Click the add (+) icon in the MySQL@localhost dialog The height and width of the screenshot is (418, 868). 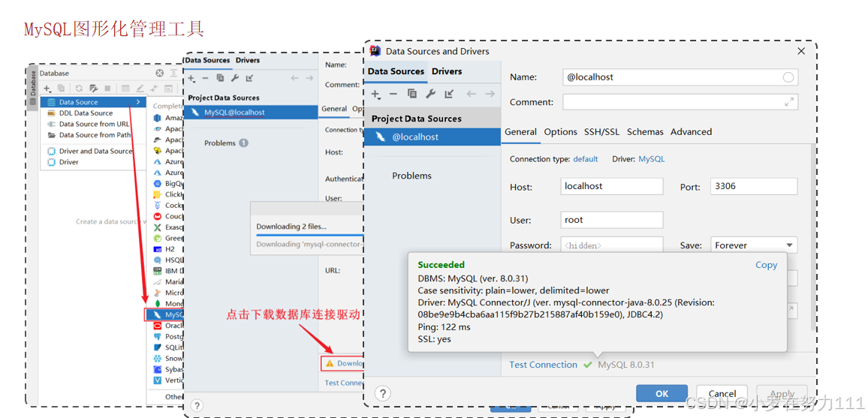click(x=191, y=79)
